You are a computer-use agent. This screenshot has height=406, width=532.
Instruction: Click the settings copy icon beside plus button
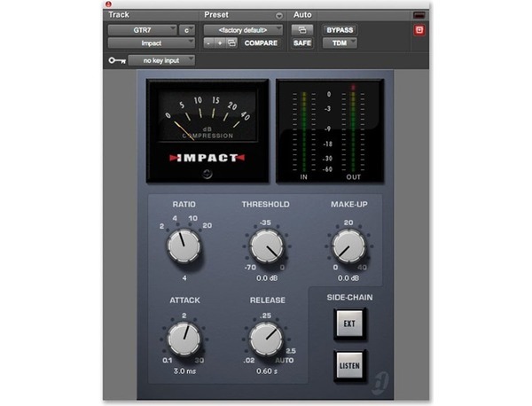point(231,43)
